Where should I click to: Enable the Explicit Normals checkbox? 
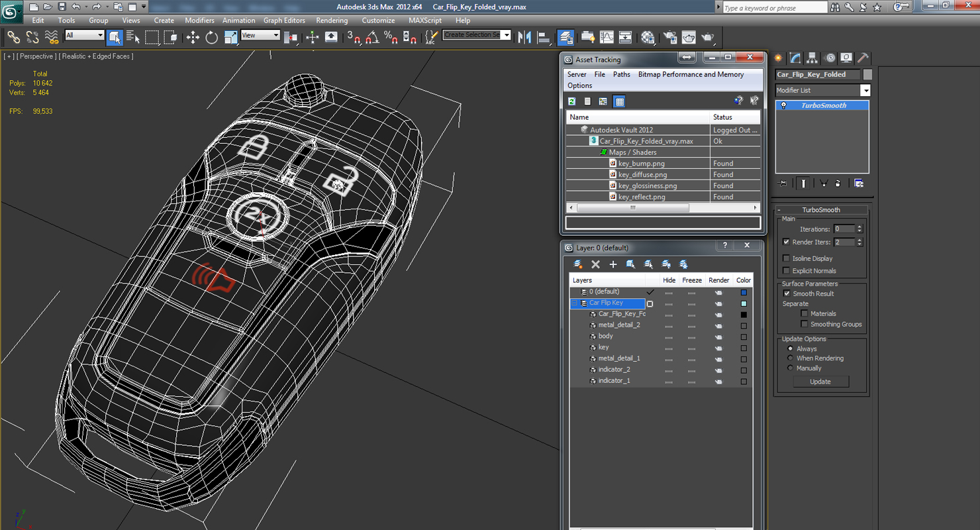[786, 270]
